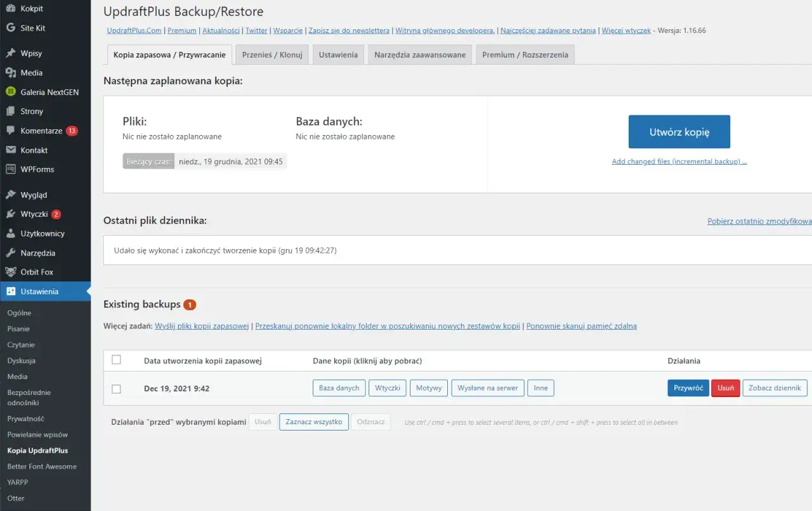Open Better Font Awesome submenu item
Viewport: 812px width, 511px height.
point(42,466)
